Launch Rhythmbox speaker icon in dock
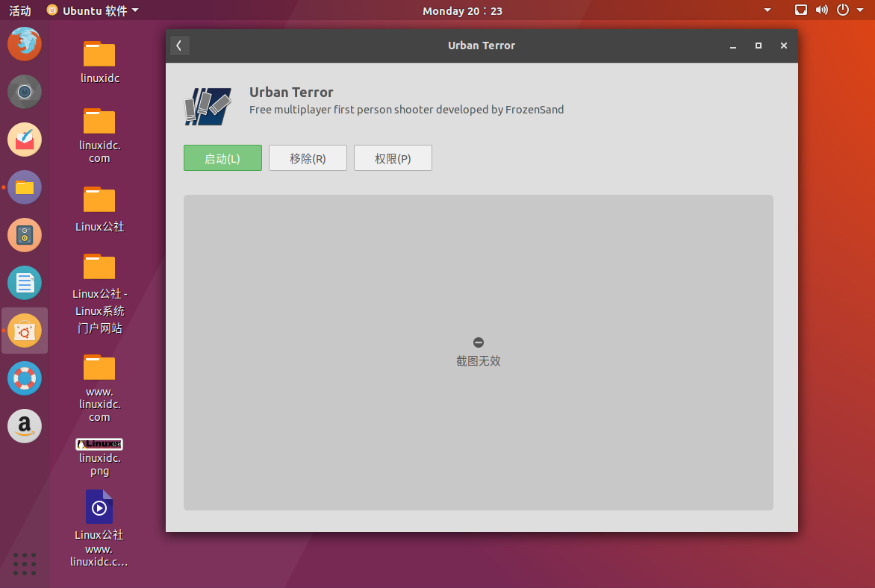This screenshot has width=875, height=588. click(25, 235)
